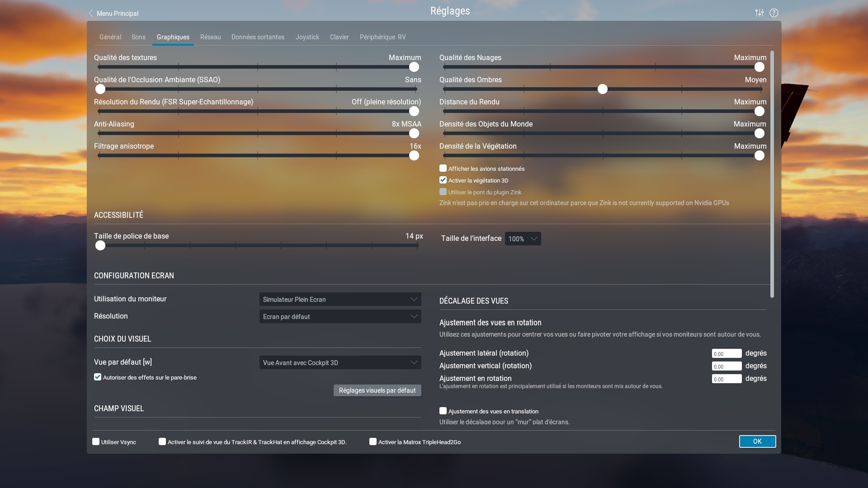The image size is (868, 488).
Task: Click the settings sliders icon top right
Action: (x=759, y=13)
